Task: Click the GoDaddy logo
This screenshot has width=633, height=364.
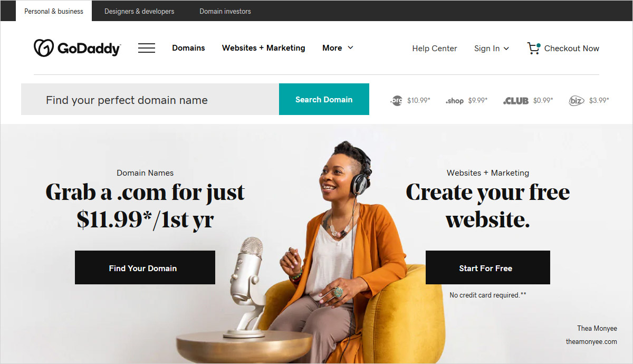Action: pos(78,48)
